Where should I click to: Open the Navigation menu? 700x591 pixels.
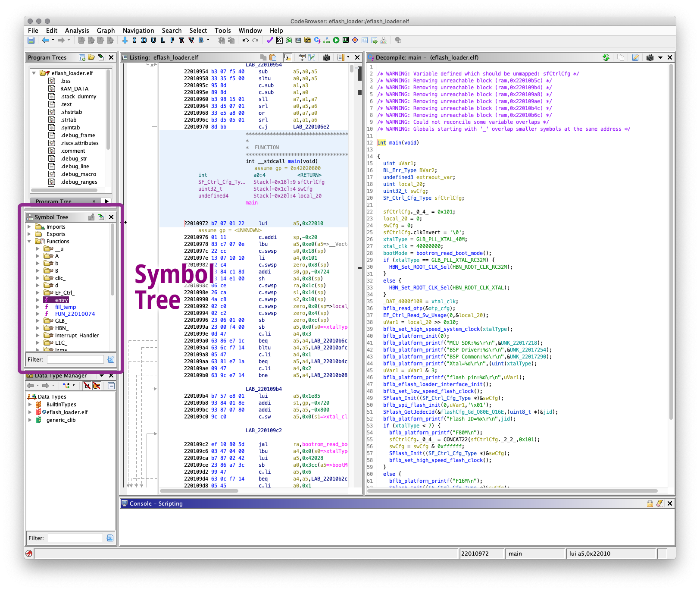[138, 31]
